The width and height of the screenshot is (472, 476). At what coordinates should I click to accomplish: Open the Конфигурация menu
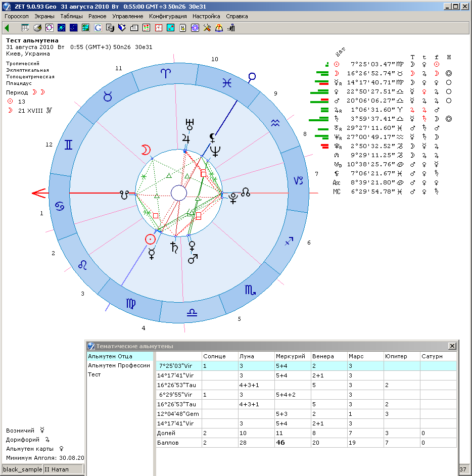[168, 16]
